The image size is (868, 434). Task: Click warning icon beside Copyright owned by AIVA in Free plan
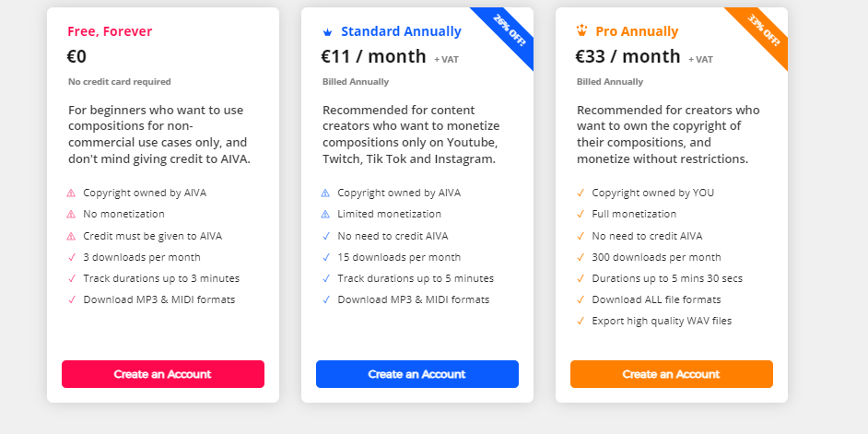(x=71, y=194)
